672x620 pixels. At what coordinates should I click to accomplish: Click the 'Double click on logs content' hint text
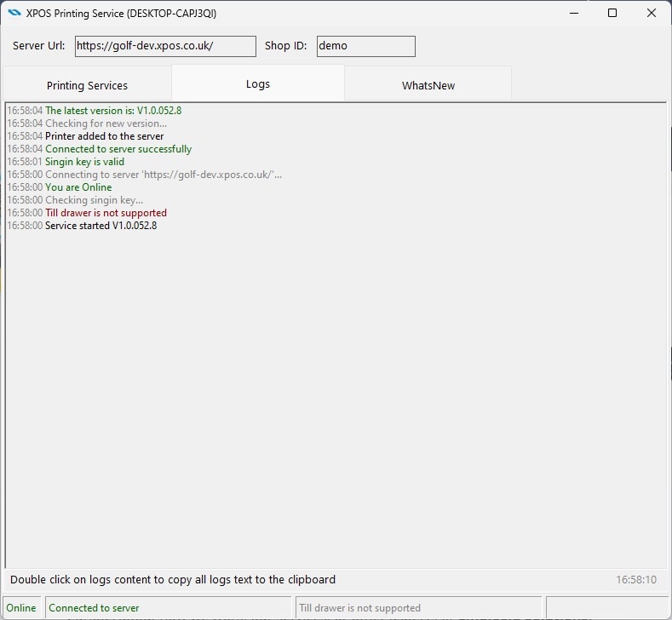[x=173, y=580]
